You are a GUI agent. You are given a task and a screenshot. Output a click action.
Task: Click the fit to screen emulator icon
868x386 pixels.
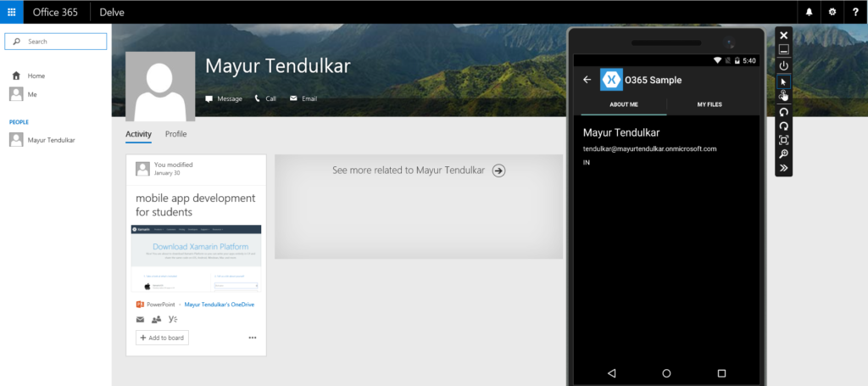click(x=784, y=140)
